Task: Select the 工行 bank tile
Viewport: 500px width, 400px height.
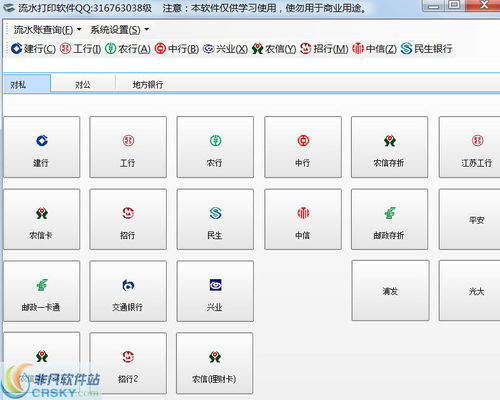Action: point(128,147)
